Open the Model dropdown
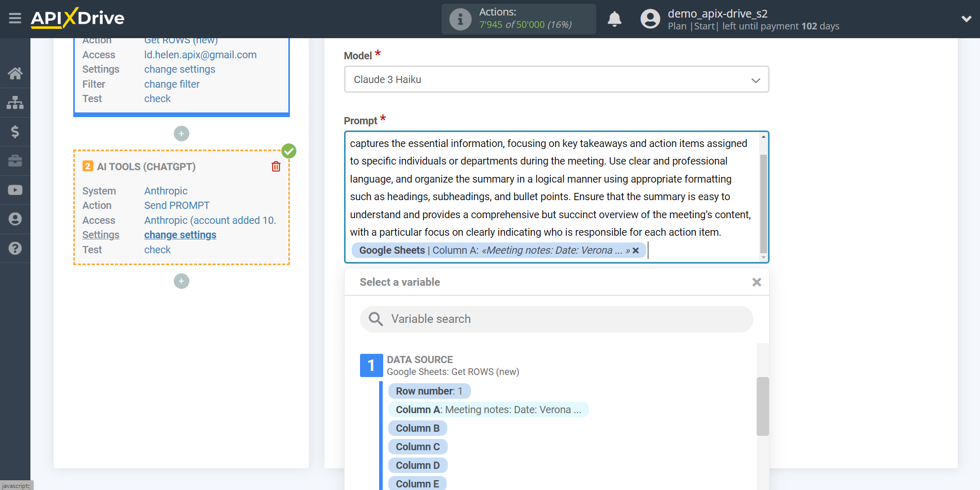 click(556, 79)
